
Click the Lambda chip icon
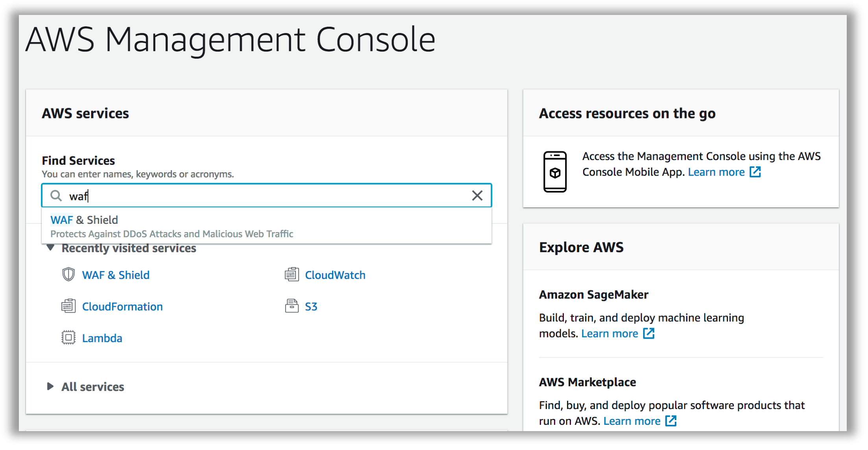(68, 337)
